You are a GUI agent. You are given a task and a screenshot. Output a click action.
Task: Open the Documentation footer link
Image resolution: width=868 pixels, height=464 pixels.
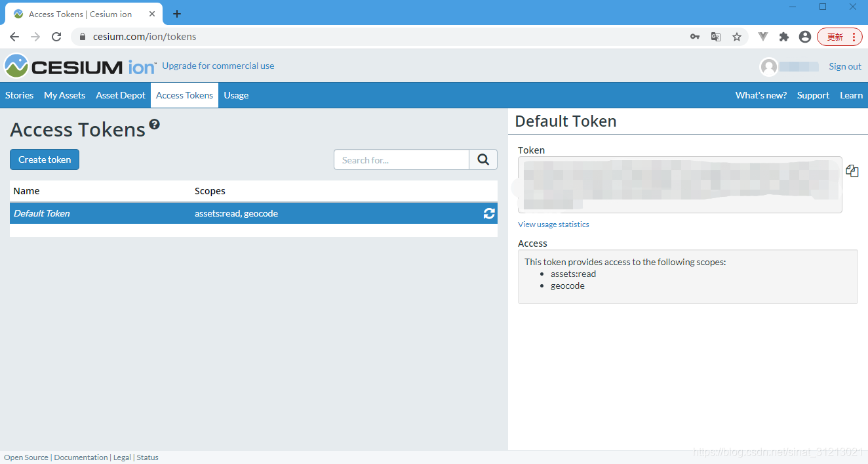point(81,457)
